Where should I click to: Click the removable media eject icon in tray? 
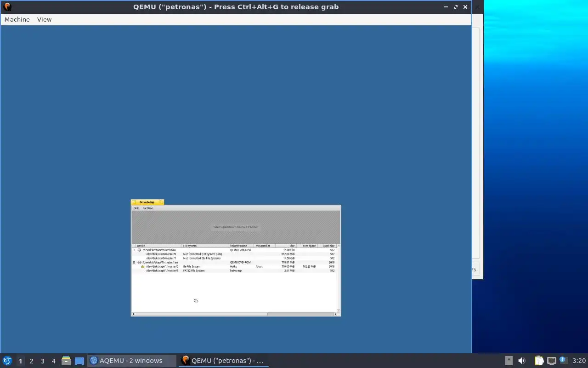point(509,361)
